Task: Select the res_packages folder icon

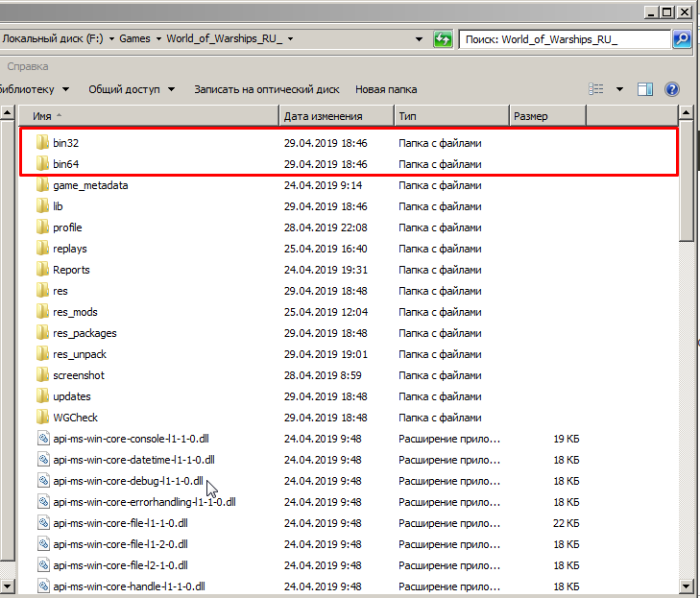Action: pyautogui.click(x=42, y=333)
